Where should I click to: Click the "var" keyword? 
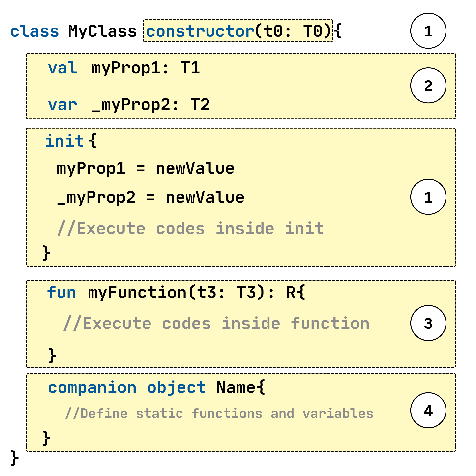pos(62,105)
